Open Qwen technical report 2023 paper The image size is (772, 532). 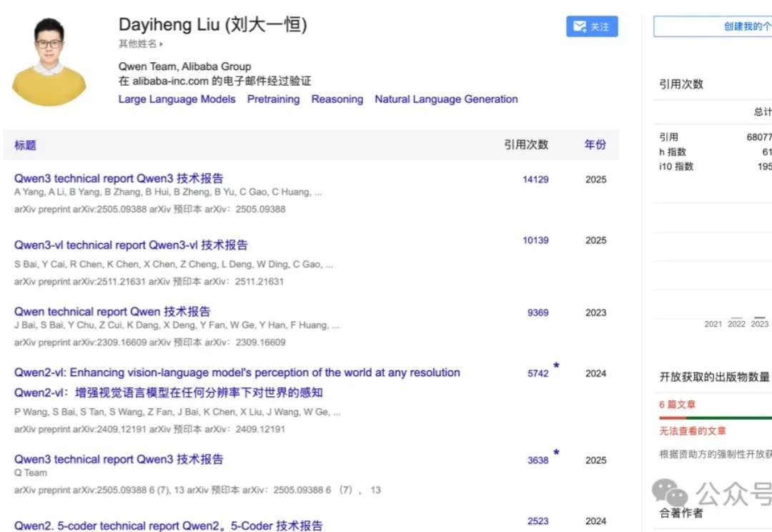[x=112, y=311]
